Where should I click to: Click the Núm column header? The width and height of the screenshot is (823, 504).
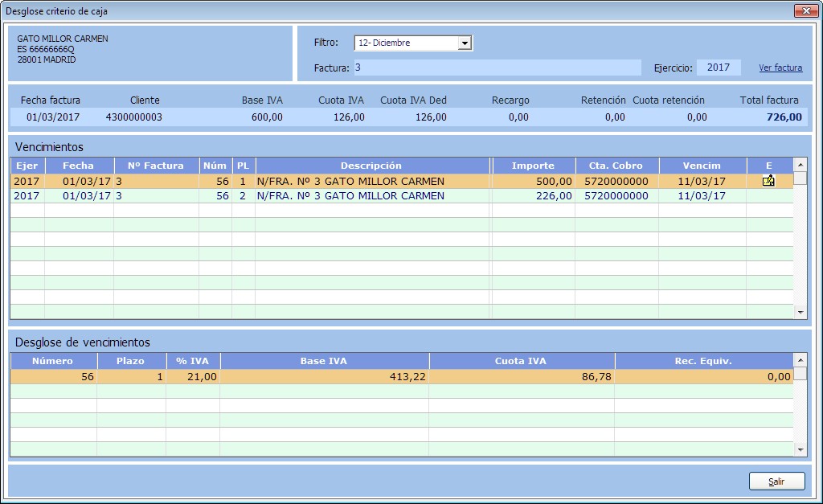pyautogui.click(x=215, y=166)
